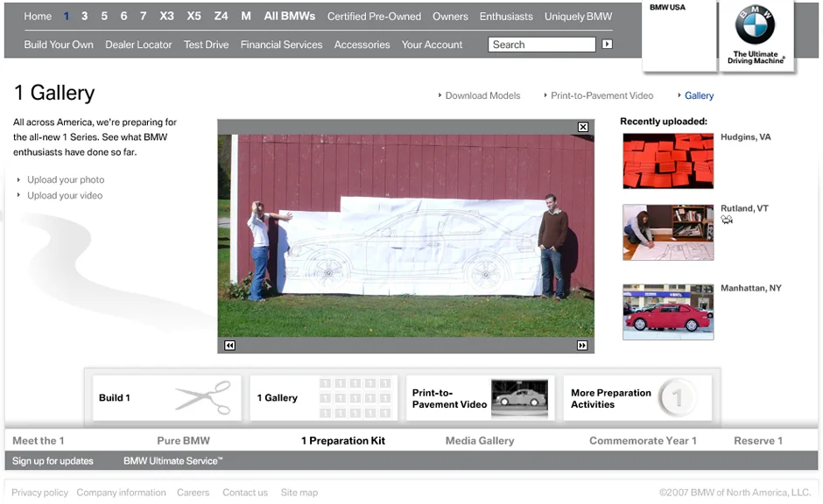This screenshot has width=823, height=504.
Task: Select the 3 Series nav item
Action: coord(85,17)
